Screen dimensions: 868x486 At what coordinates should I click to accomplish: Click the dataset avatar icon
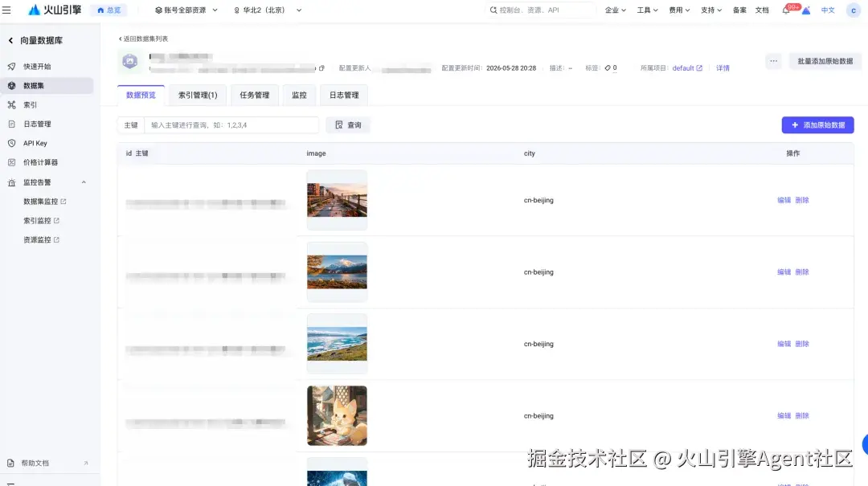pos(130,61)
